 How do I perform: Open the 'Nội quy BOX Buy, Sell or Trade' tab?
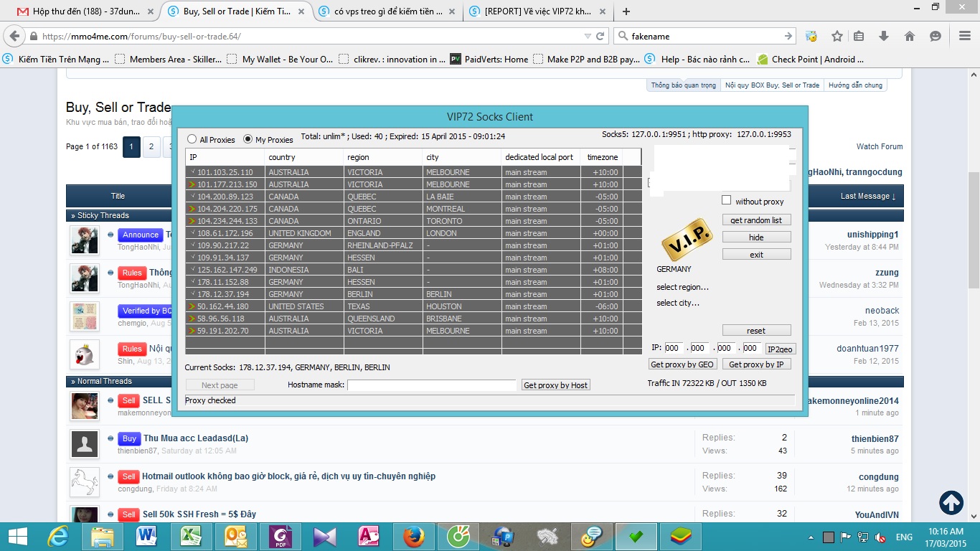(x=772, y=85)
